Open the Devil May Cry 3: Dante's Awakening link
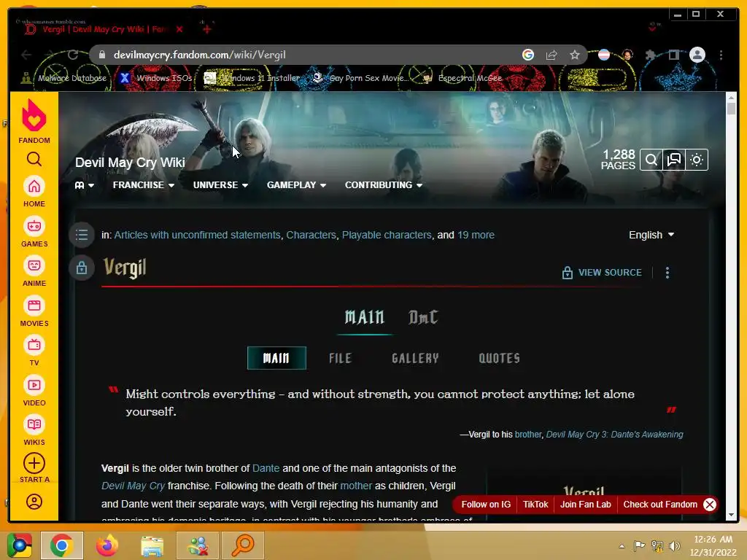Screen dimensions: 747x560 coord(614,435)
